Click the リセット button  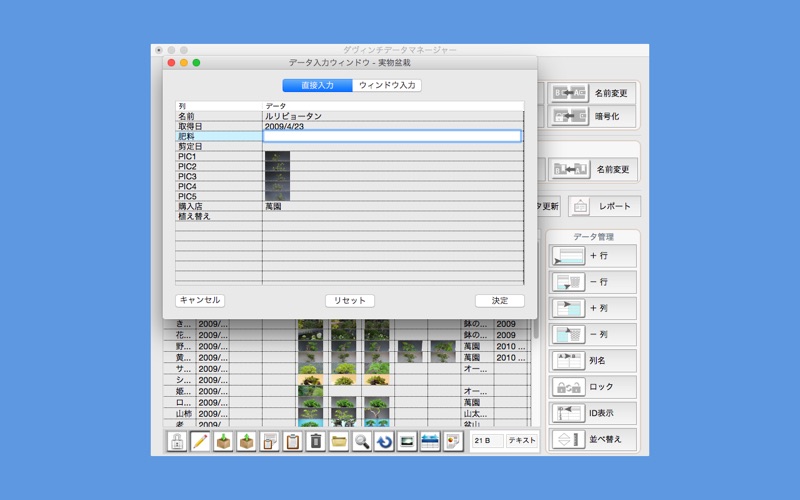pos(350,301)
